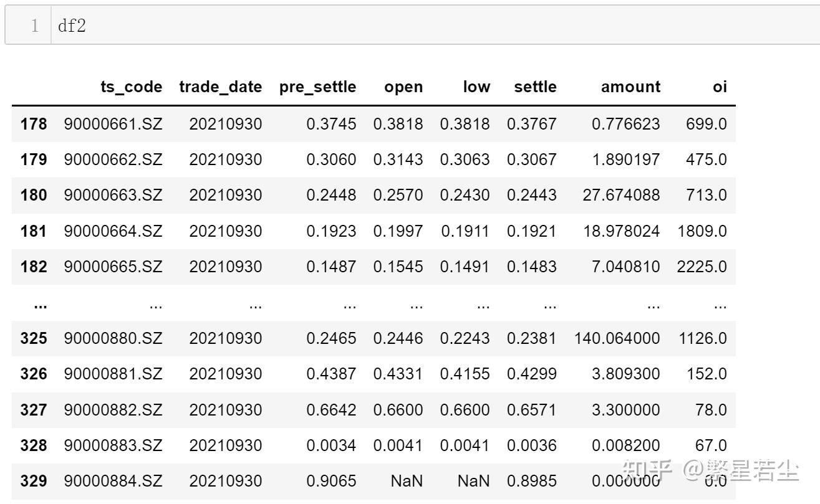Click the open column header

[403, 87]
